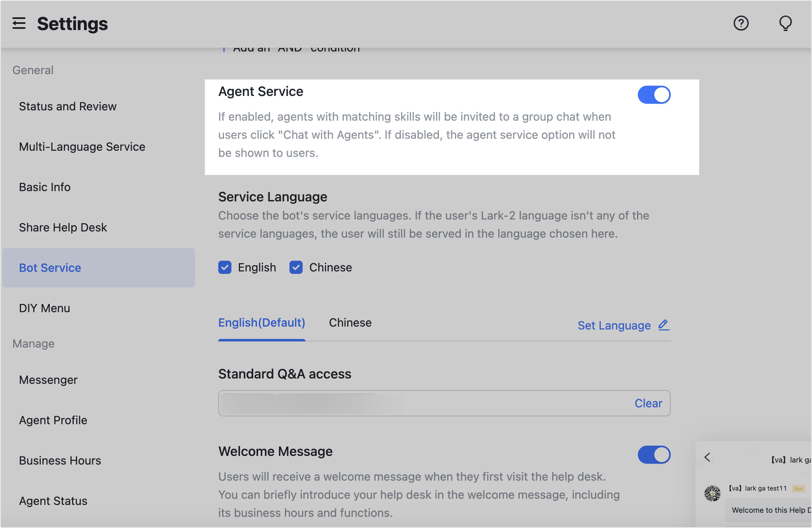Viewport: 812px width, 528px height.
Task: Uncheck the Chinese service language
Action: pyautogui.click(x=296, y=267)
